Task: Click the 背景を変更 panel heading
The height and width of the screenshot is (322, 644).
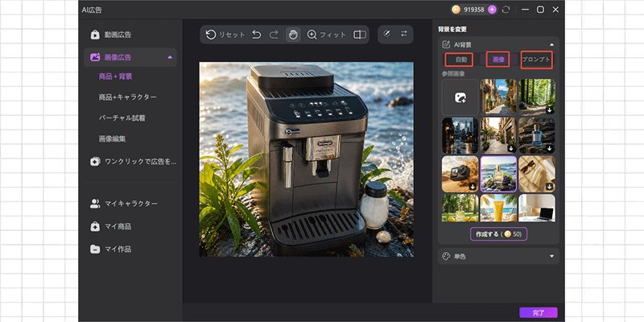Action: (452, 29)
